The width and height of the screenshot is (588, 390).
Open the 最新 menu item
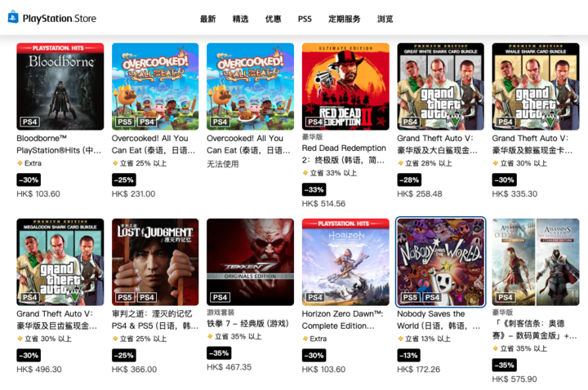click(207, 19)
